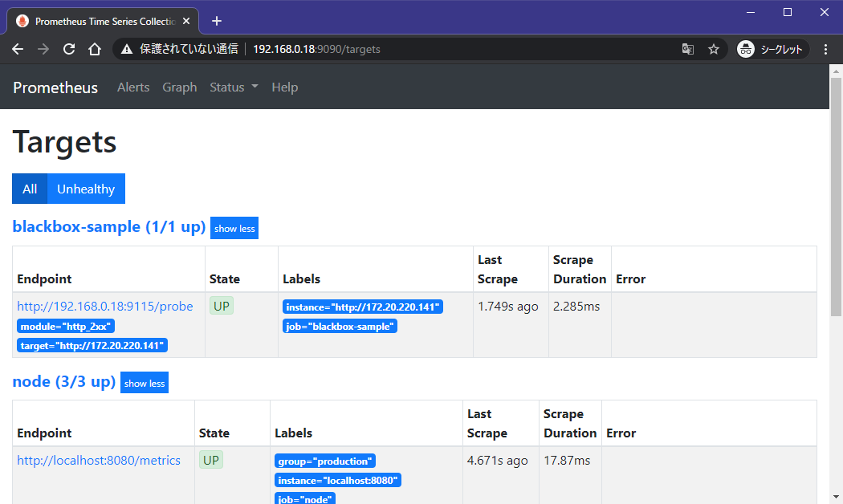Click the address bar URL

316,50
